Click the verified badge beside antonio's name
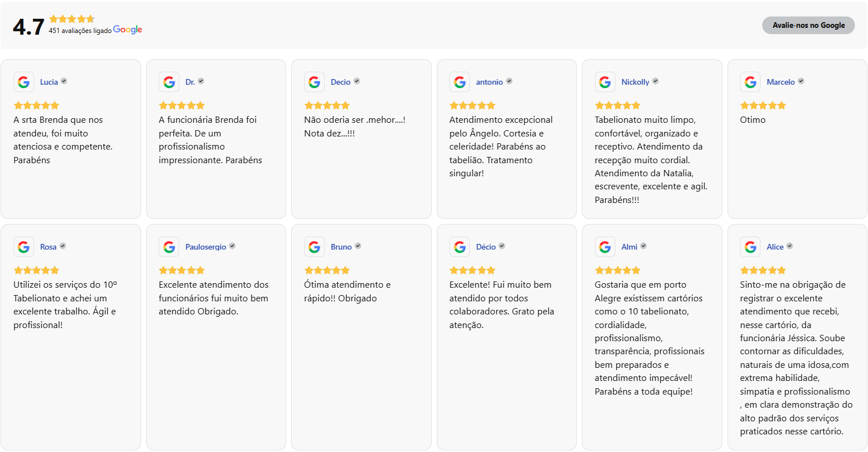The image size is (868, 452). coord(509,81)
